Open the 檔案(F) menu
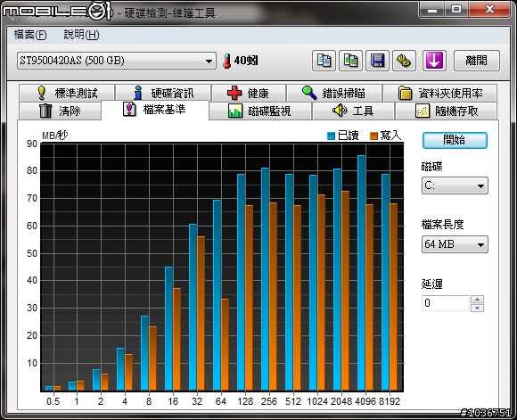The image size is (517, 420). [30, 35]
